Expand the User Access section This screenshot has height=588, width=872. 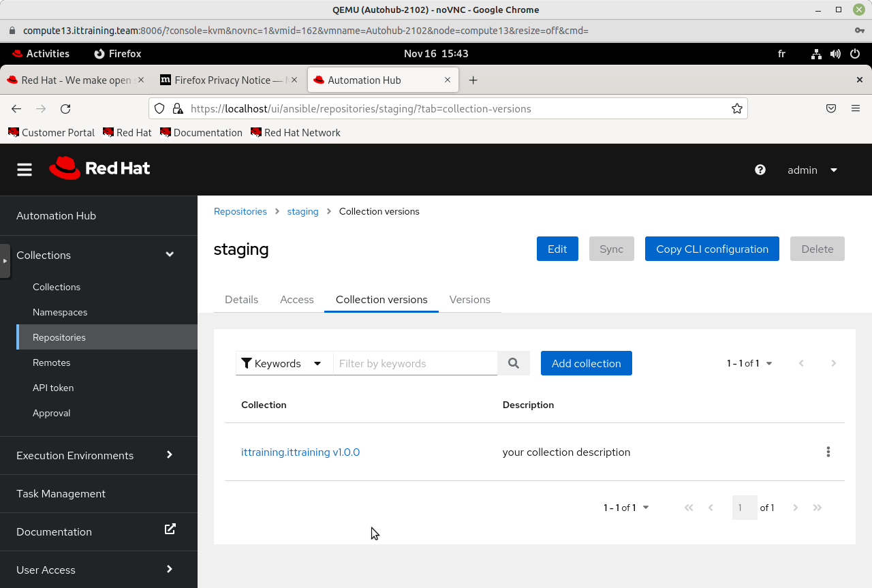pyautogui.click(x=99, y=570)
